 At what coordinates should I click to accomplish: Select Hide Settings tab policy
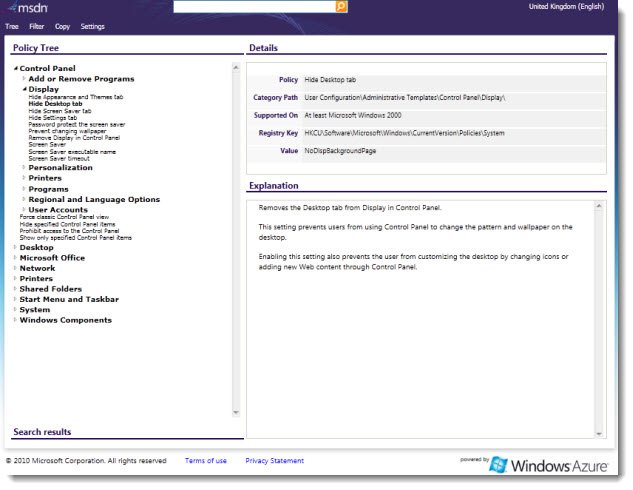tap(52, 118)
